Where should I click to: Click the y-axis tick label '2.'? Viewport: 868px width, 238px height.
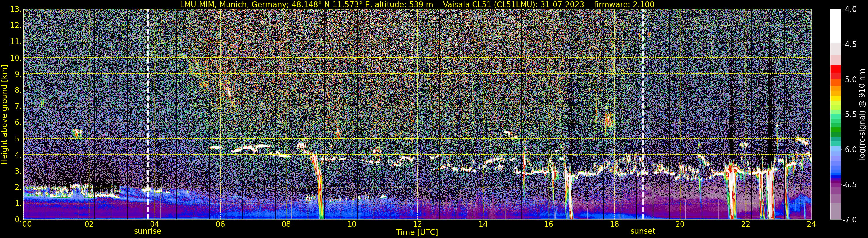tap(18, 188)
